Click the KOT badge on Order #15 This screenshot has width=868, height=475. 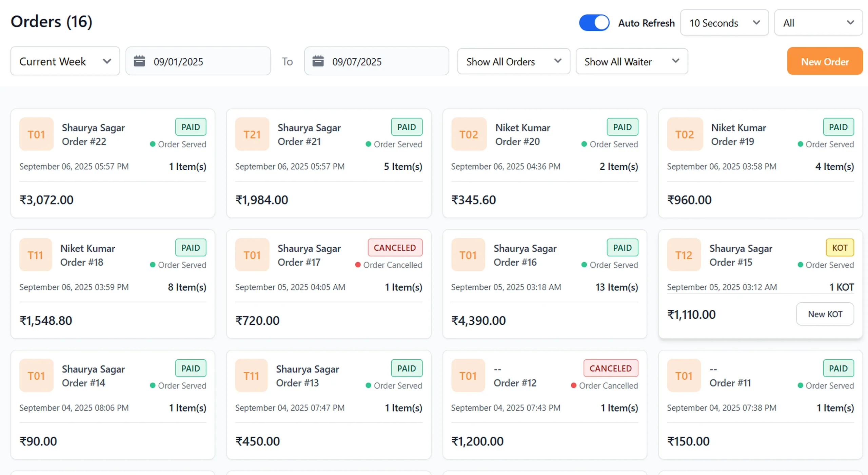tap(840, 248)
